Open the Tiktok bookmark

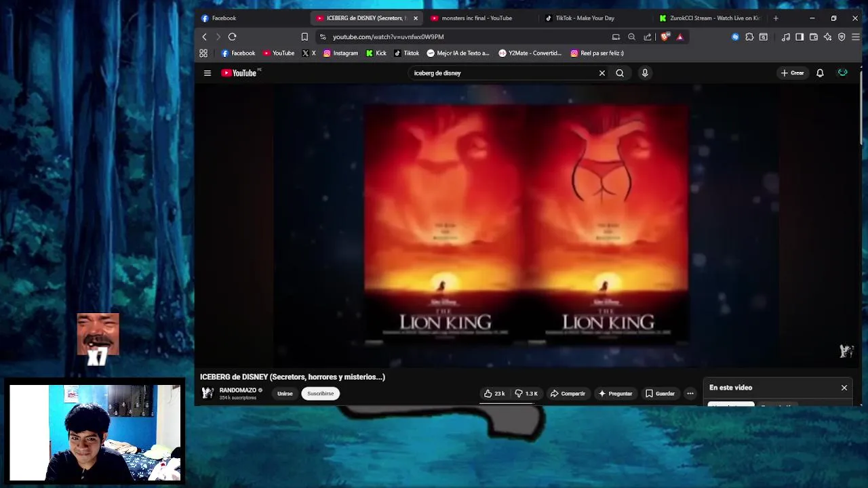coord(407,53)
